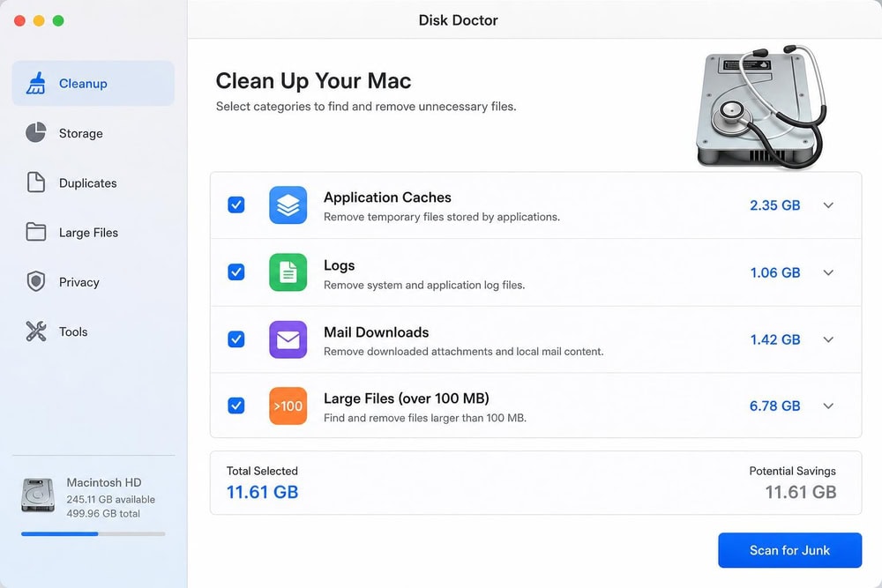
Task: Expand the Large Files 6.78 GB chevron
Action: click(x=828, y=406)
